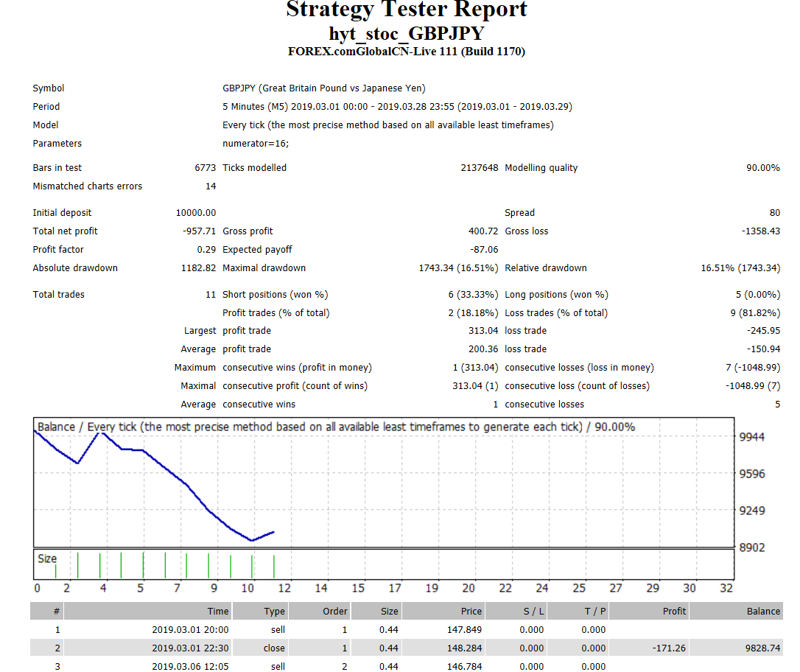Click the Mismatched charts errors value 14
This screenshot has height=672, width=800.
[211, 186]
